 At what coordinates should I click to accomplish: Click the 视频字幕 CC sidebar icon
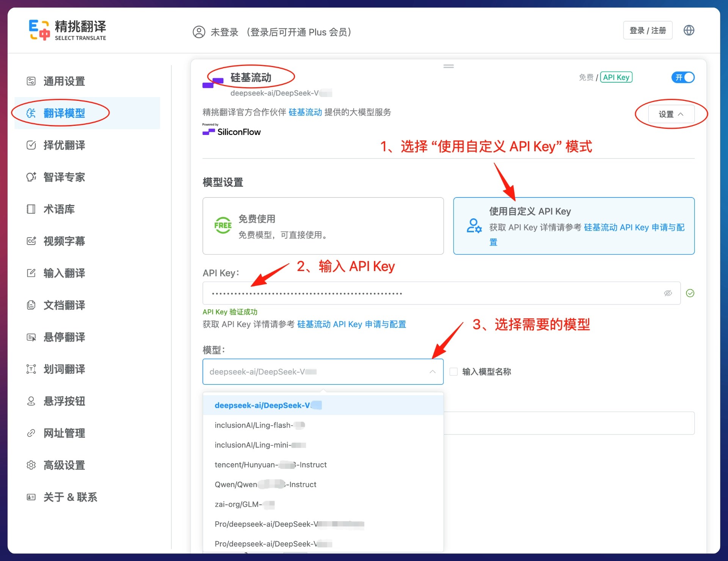pos(31,241)
